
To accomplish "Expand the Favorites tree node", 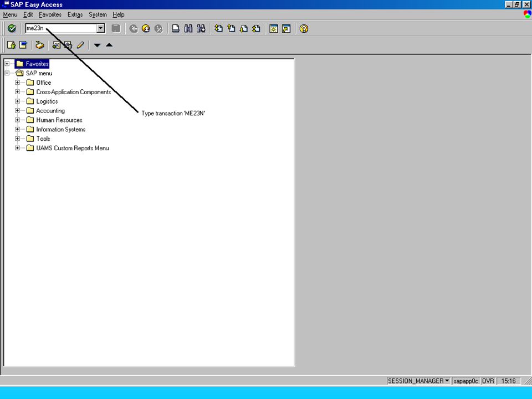I will pyautogui.click(x=7, y=64).
